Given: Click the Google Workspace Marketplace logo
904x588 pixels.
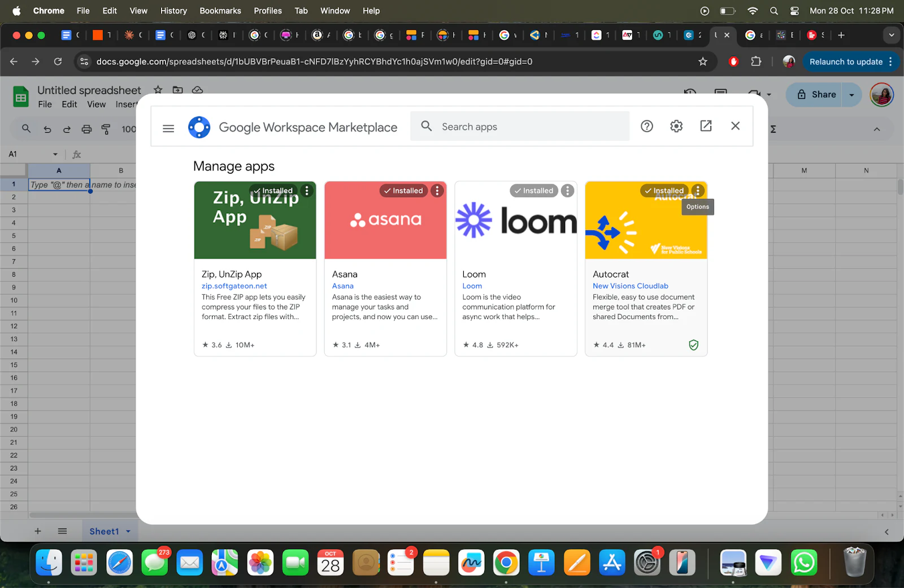Looking at the screenshot, I should point(199,127).
